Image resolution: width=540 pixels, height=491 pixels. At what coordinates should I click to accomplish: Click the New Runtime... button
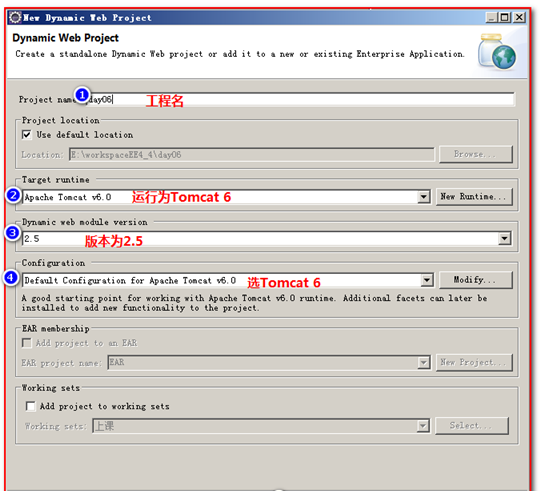[474, 197]
